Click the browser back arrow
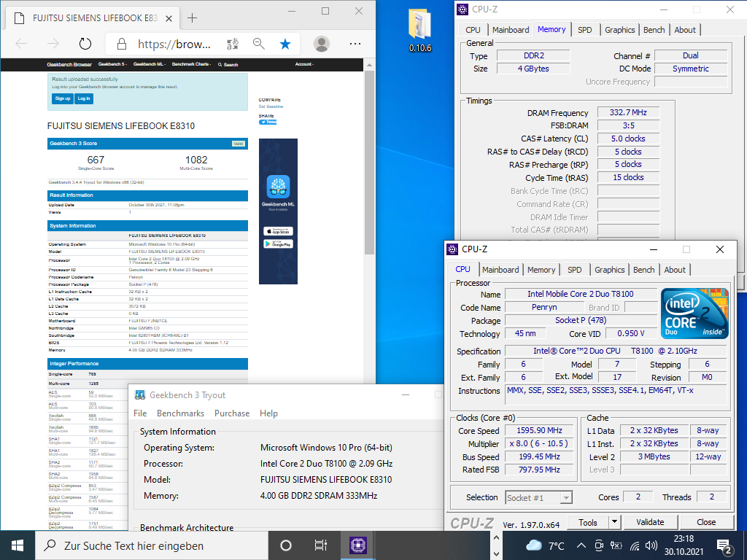The image size is (747, 560). [x=21, y=44]
